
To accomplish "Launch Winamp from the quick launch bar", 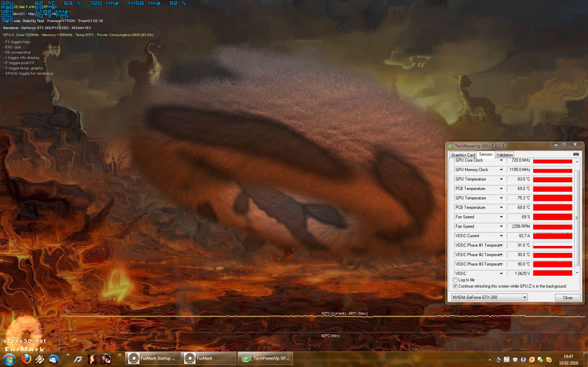I will (x=40, y=359).
